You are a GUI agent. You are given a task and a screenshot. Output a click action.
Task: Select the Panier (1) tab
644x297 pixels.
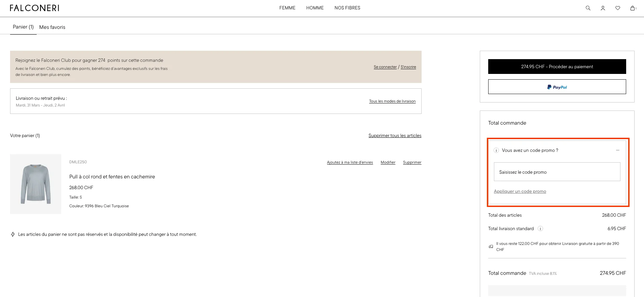(x=23, y=27)
